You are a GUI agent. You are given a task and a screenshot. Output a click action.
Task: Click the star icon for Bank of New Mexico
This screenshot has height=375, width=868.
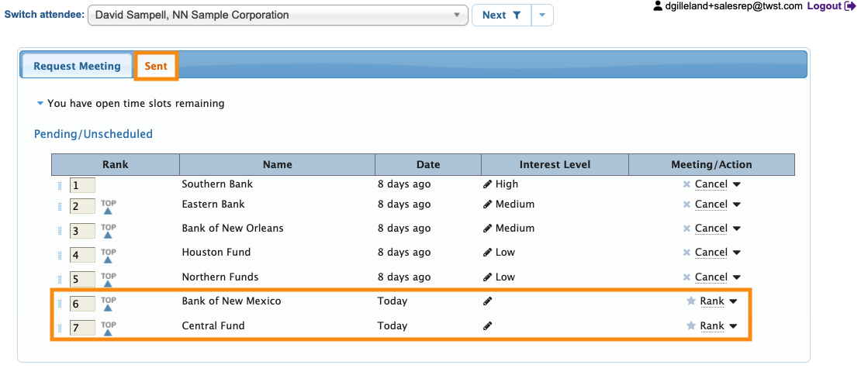(691, 301)
